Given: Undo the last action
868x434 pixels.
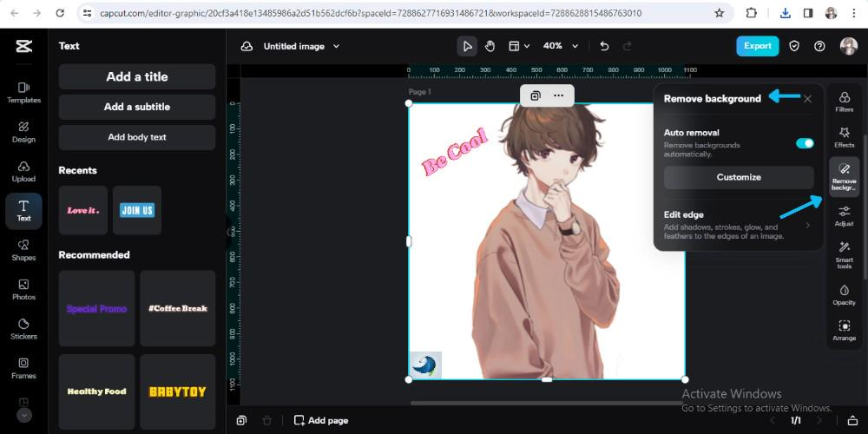Looking at the screenshot, I should point(604,47).
